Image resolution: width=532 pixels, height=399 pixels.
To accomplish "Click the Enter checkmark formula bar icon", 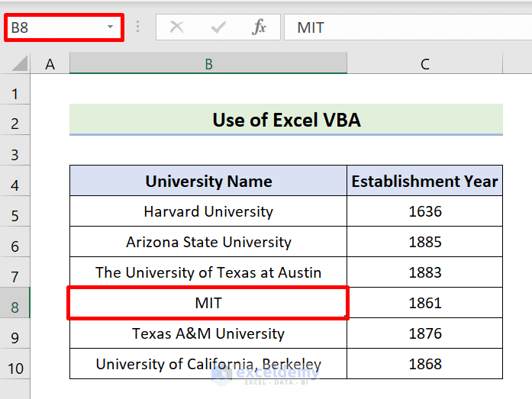I will (x=219, y=27).
